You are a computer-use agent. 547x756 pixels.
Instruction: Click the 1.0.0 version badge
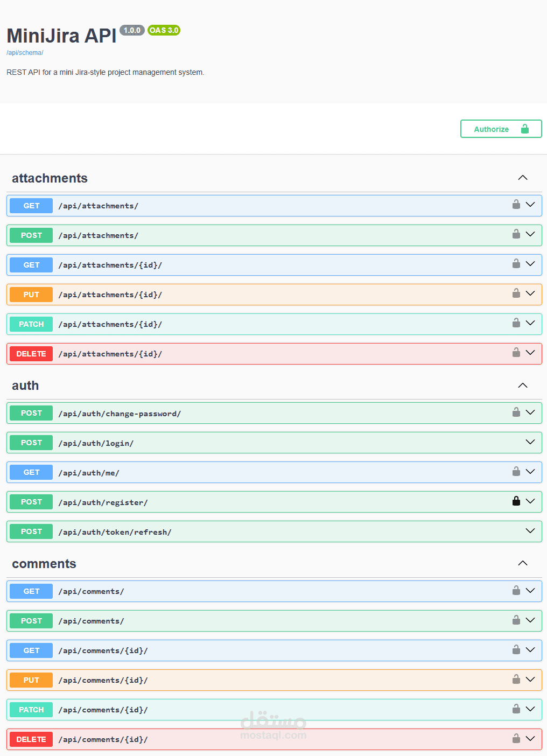[x=132, y=30]
